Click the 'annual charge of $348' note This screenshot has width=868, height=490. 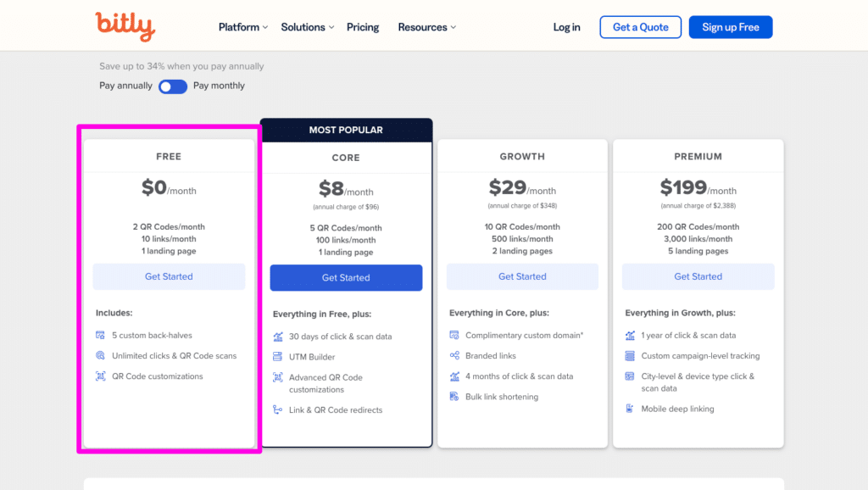522,206
